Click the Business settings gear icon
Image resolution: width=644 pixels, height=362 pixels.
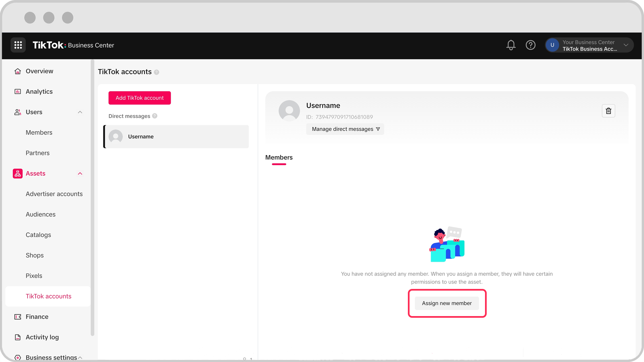point(18,357)
